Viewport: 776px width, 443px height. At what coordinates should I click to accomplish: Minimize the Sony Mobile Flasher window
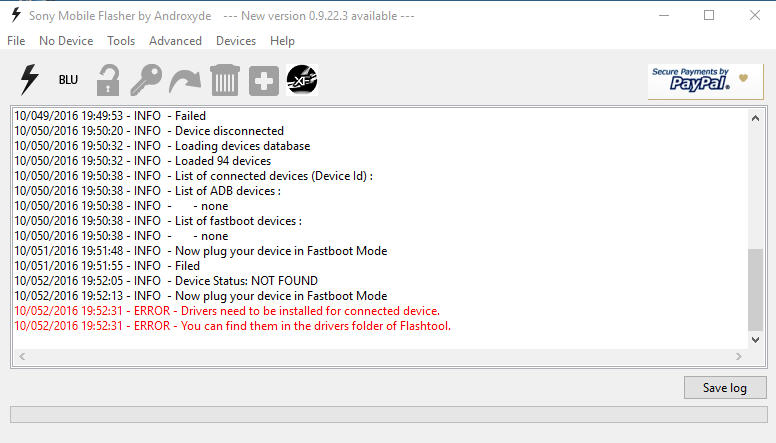pos(664,15)
